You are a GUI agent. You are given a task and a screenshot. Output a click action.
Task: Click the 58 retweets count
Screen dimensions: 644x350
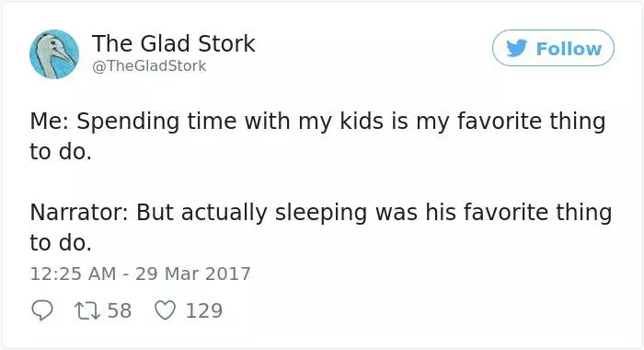[x=120, y=310]
